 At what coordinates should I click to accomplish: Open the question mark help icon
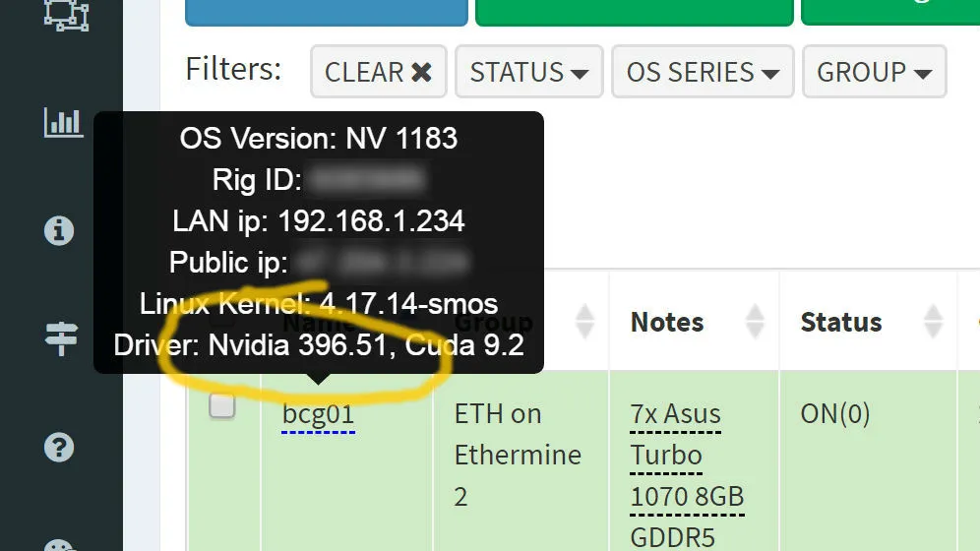[59, 448]
